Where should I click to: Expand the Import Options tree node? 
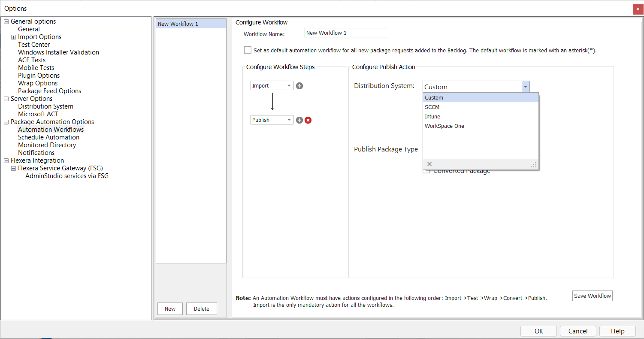14,37
